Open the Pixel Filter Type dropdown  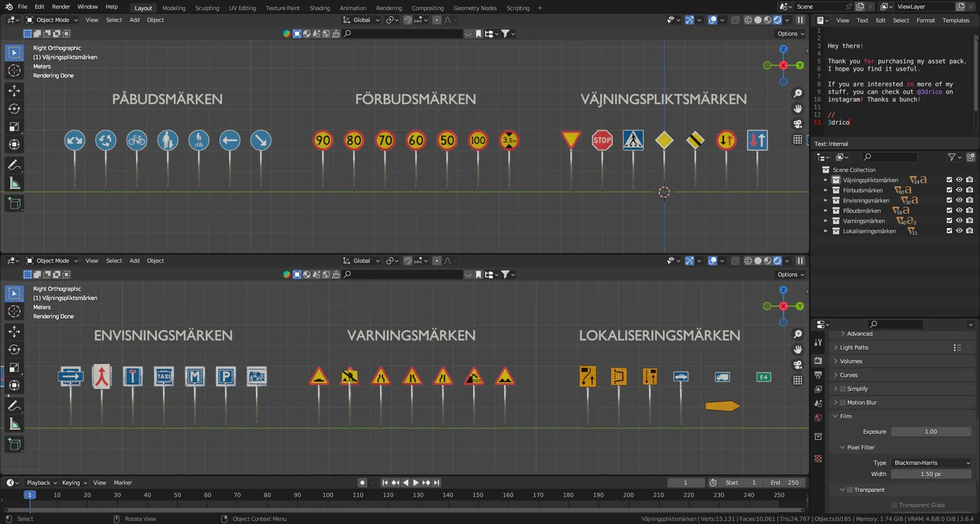coord(932,463)
